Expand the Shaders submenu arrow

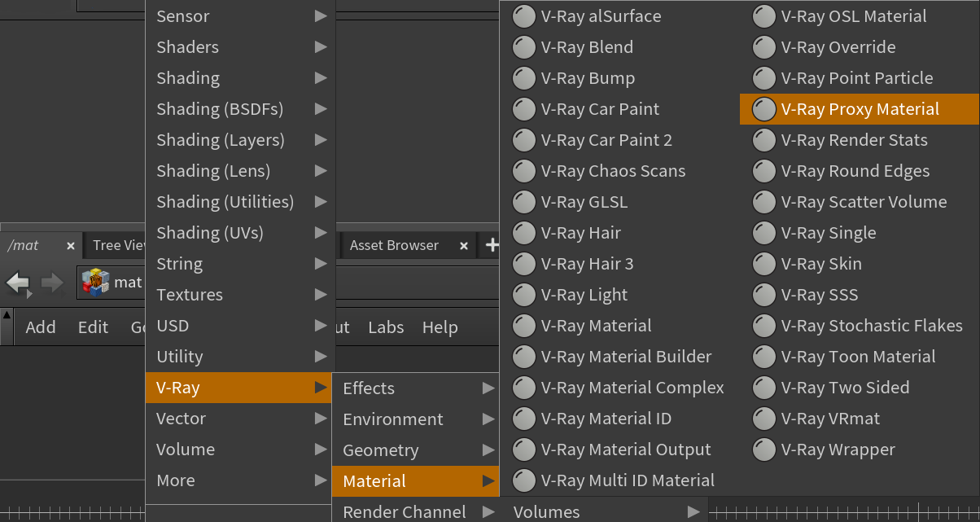point(321,47)
